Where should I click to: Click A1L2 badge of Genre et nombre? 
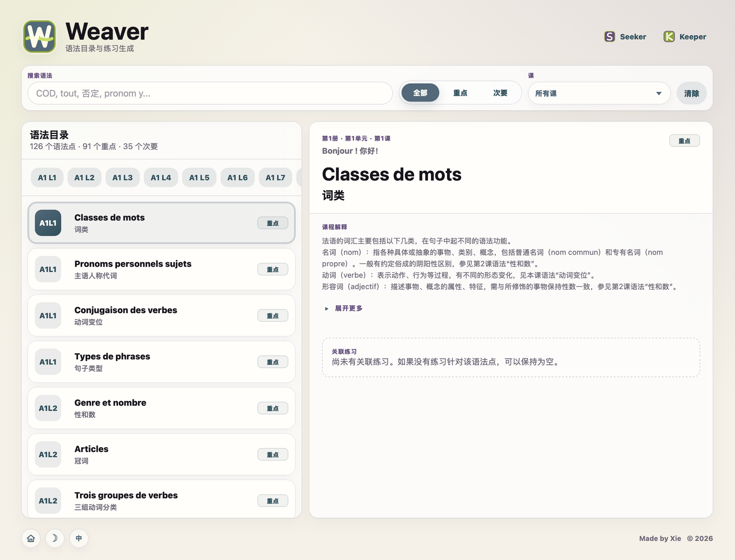click(x=48, y=408)
